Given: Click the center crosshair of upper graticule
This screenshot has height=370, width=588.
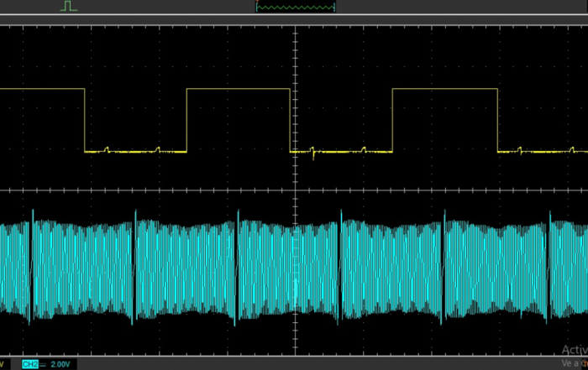Looking at the screenshot, I should pyautogui.click(x=295, y=105).
